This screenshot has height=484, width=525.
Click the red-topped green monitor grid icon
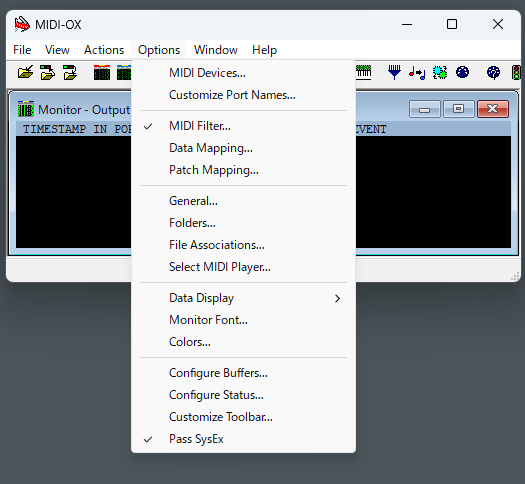tap(102, 72)
